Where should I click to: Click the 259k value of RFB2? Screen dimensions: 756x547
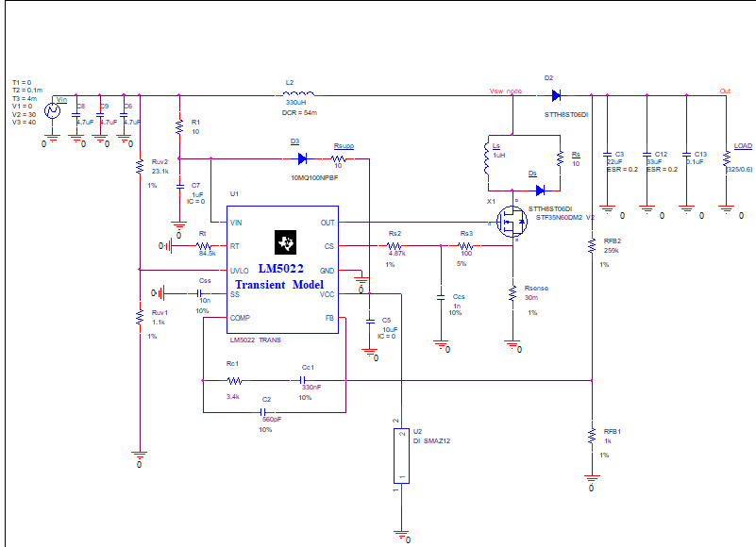612,250
